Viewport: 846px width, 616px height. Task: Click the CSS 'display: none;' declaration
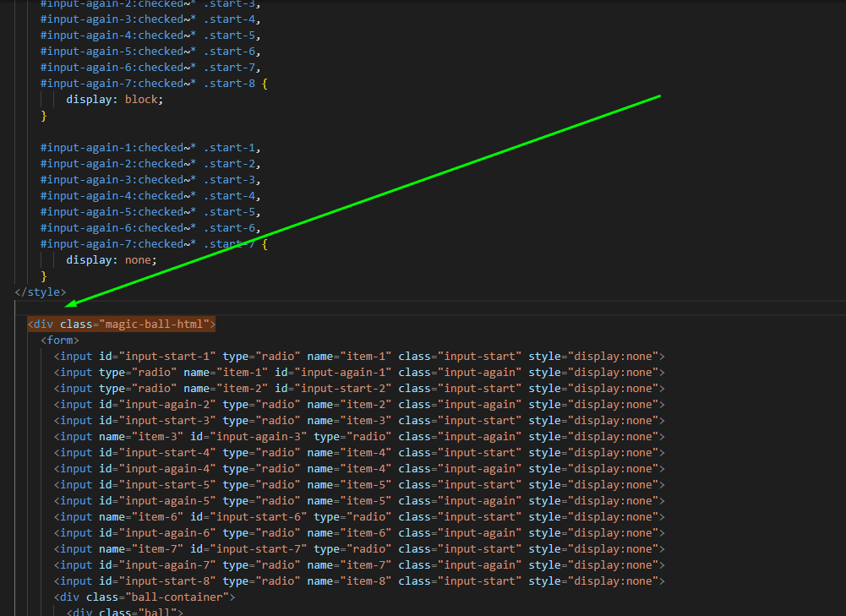pyautogui.click(x=112, y=260)
